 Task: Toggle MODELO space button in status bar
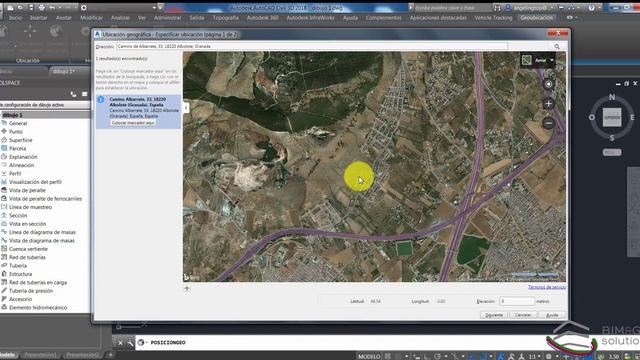369,356
